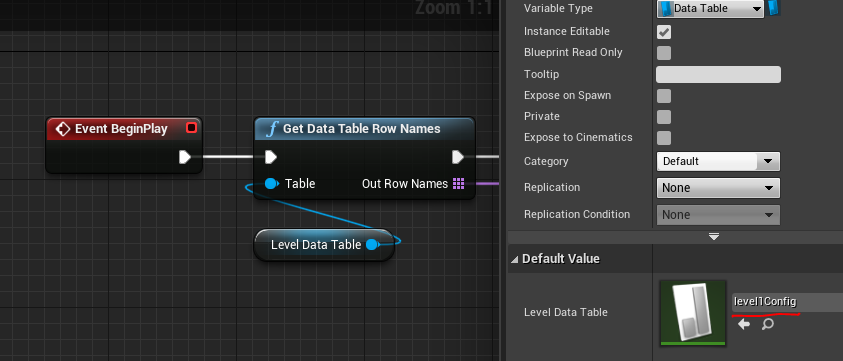
Task: Collapse the Default Value section
Action: tap(515, 259)
